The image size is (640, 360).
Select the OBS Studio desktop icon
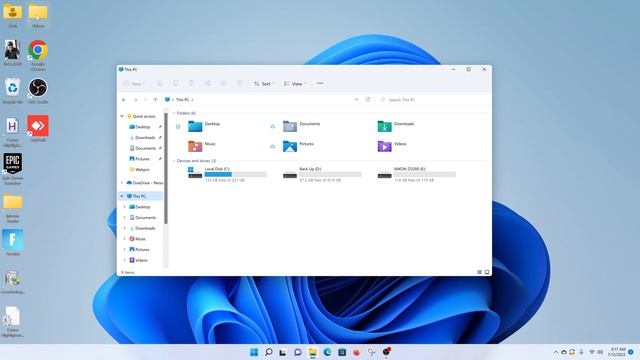tap(38, 91)
